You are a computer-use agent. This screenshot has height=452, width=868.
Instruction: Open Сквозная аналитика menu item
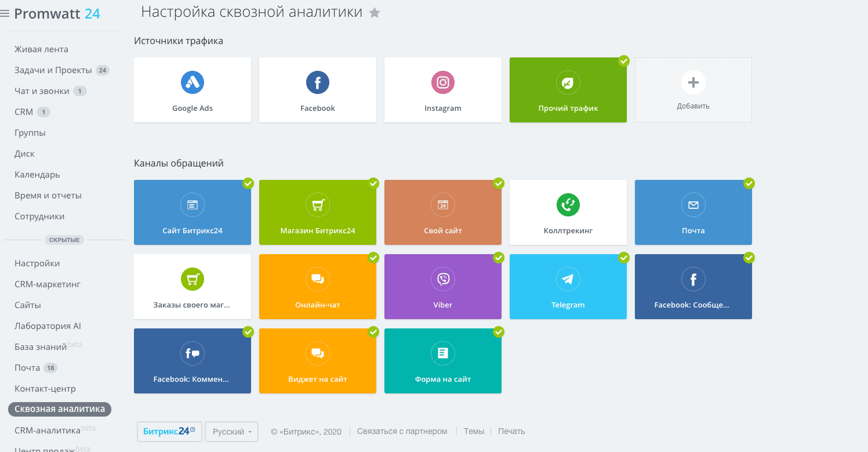(60, 409)
